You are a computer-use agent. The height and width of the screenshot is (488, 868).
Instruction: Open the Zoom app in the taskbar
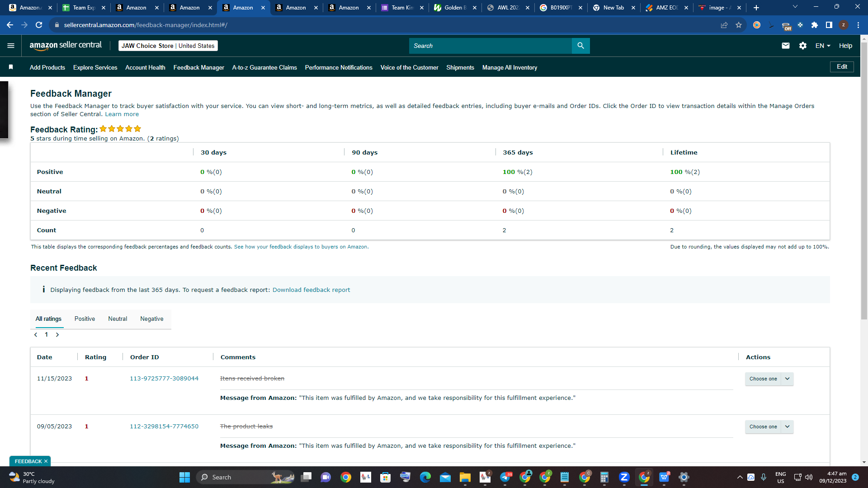[x=624, y=477]
